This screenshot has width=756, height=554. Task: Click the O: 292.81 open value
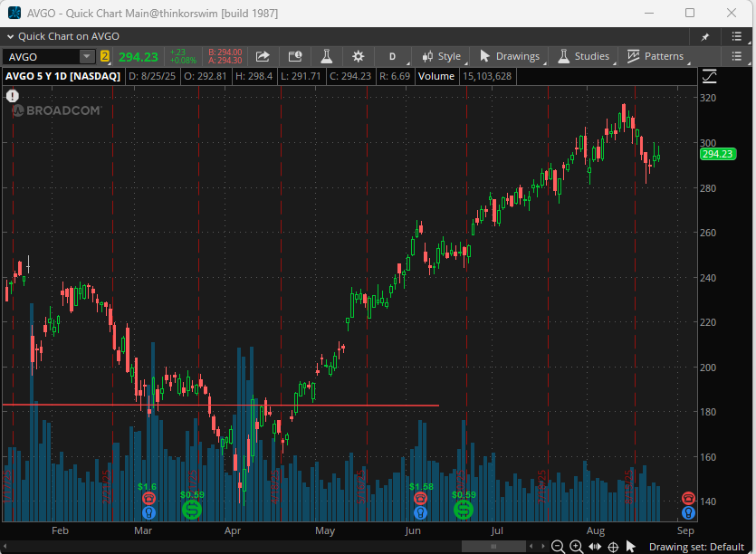click(x=205, y=76)
